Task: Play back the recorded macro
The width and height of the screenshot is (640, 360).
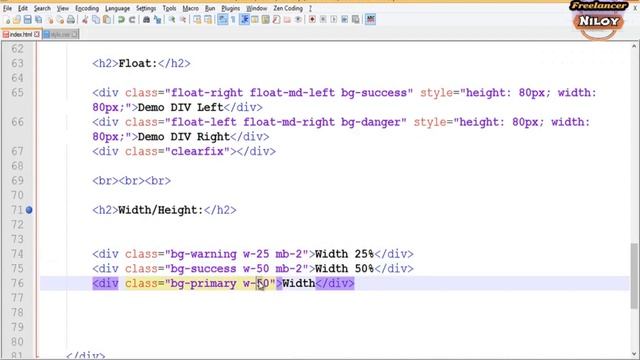Action: click(x=334, y=20)
